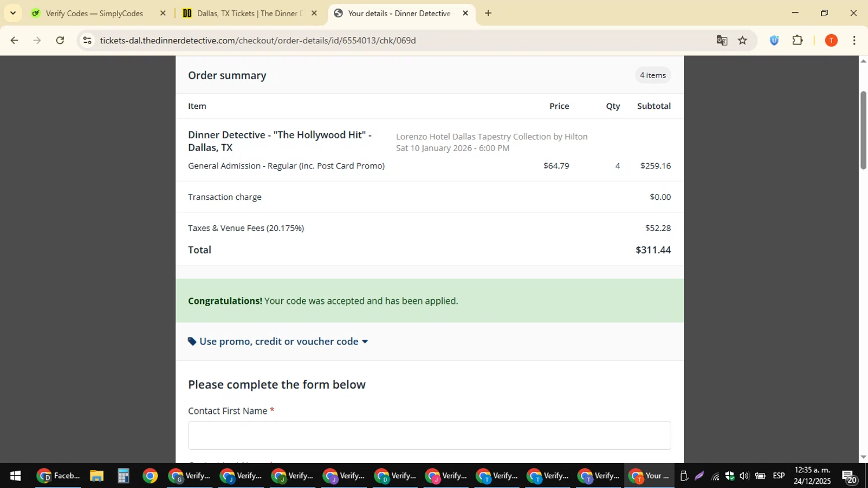Switch to Verify Codes — SimplyCodes tab

coord(94,13)
